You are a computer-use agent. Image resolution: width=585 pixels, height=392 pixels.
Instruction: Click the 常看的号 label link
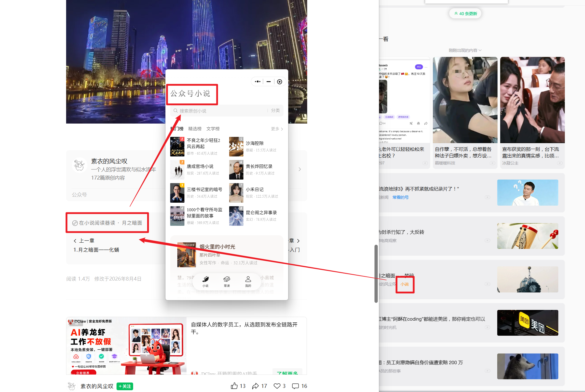pyautogui.click(x=401, y=197)
